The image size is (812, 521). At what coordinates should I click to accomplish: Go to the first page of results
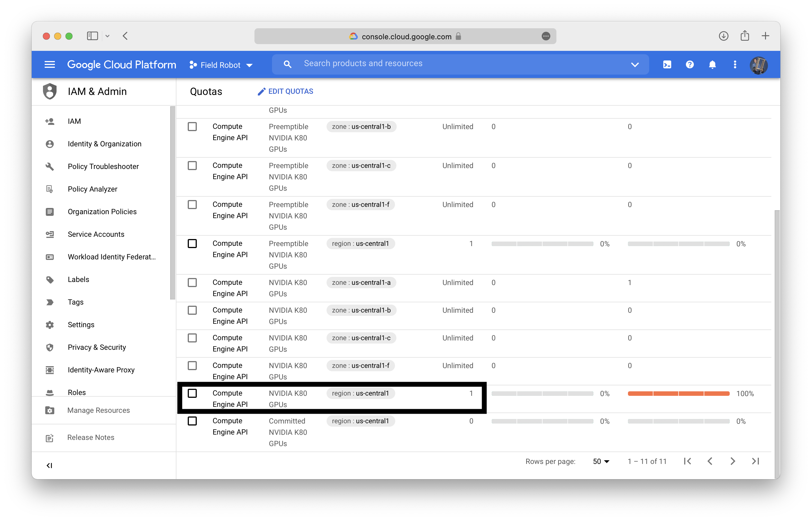tap(687, 461)
